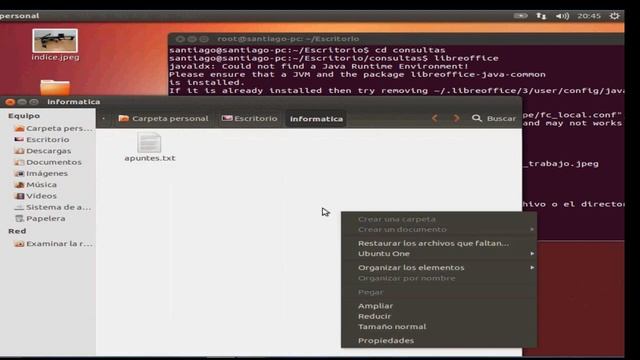Screen dimensions: 640x360
Task: Click Examinar la red network icon
Action: click(x=19, y=244)
